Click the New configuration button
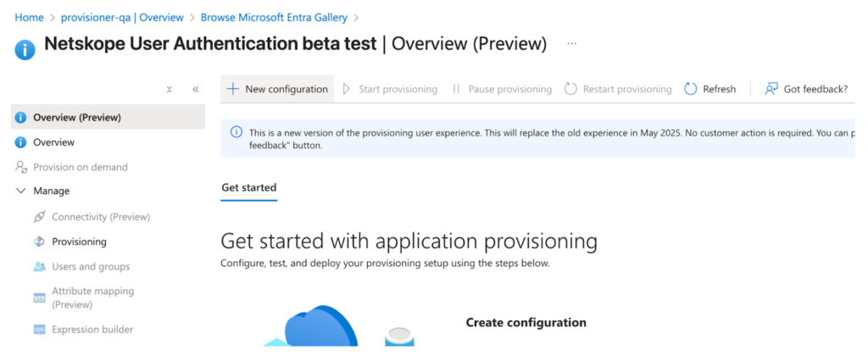Screen dimensions: 868x356 coord(277,89)
